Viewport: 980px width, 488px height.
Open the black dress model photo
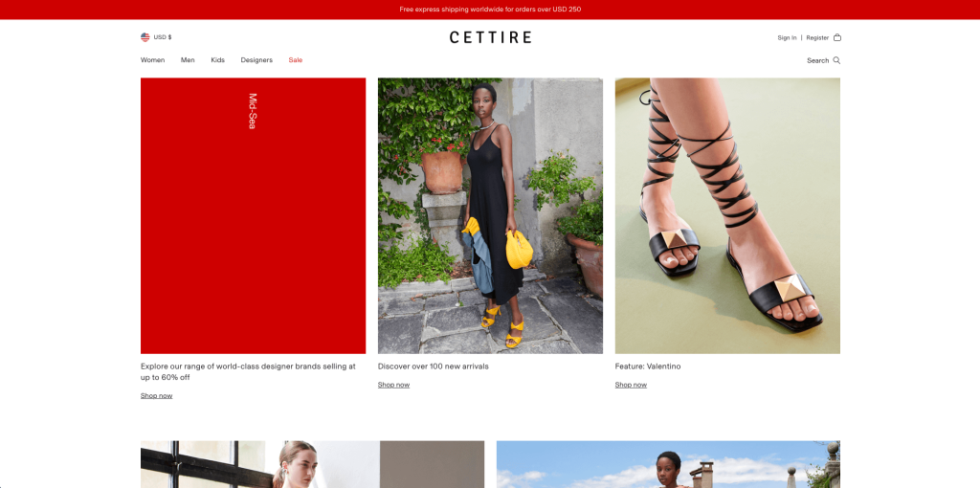[491, 215]
